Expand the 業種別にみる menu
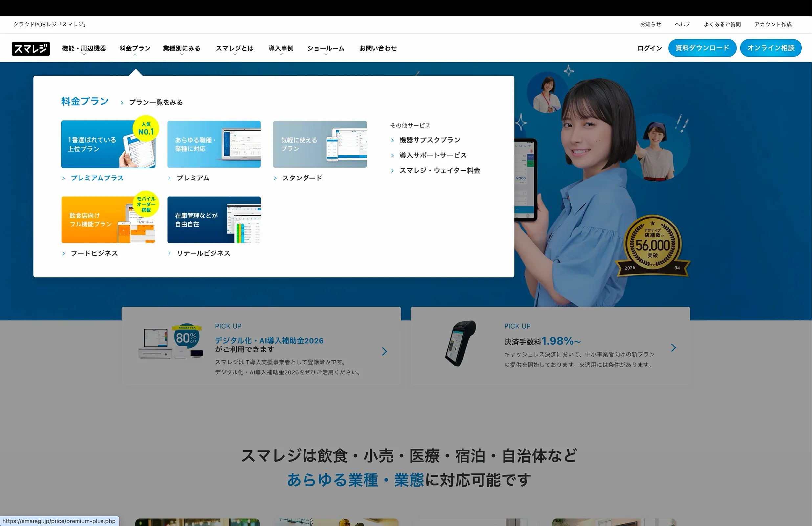The image size is (812, 526). pos(182,49)
